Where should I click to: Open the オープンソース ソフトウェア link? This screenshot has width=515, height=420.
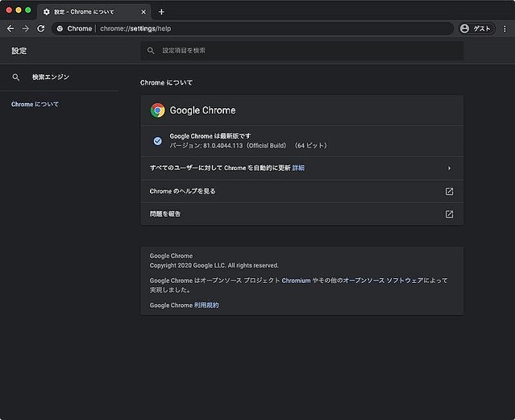point(383,281)
